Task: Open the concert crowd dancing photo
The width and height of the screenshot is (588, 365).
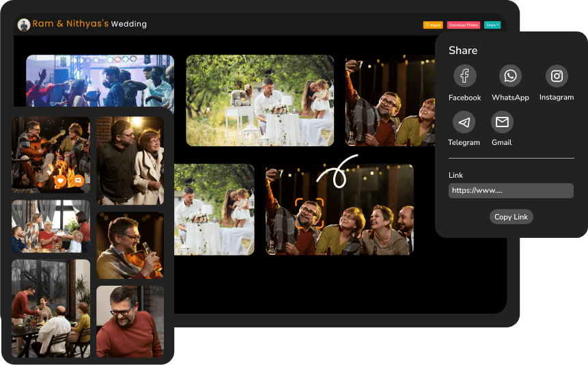Action: (x=100, y=80)
